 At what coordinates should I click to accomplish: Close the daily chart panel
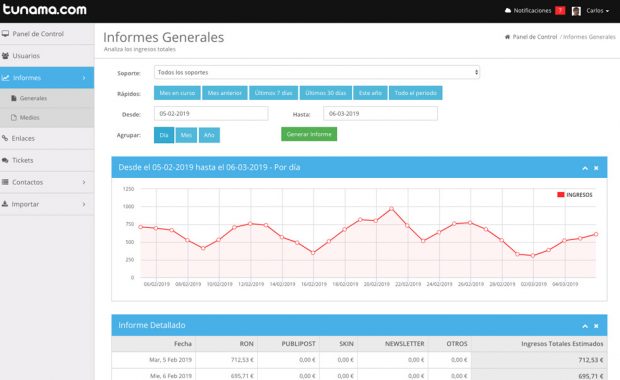(596, 168)
